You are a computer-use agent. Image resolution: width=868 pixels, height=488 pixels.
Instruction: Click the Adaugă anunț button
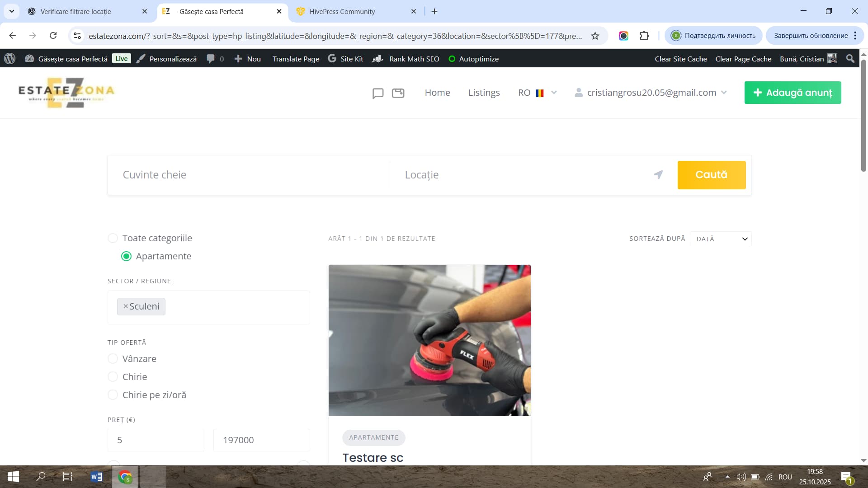pyautogui.click(x=793, y=93)
